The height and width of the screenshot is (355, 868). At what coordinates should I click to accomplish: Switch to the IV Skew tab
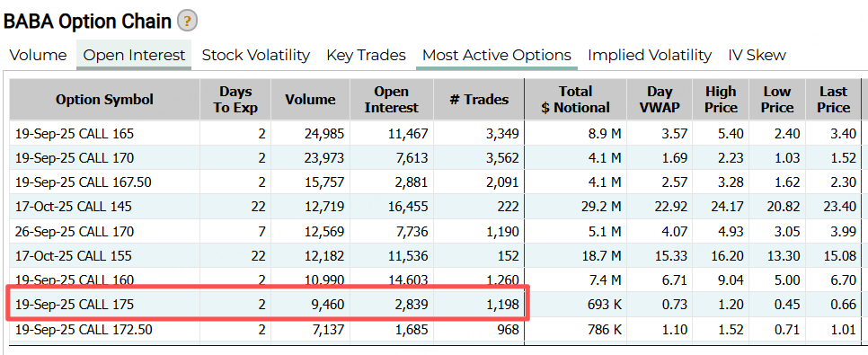757,56
